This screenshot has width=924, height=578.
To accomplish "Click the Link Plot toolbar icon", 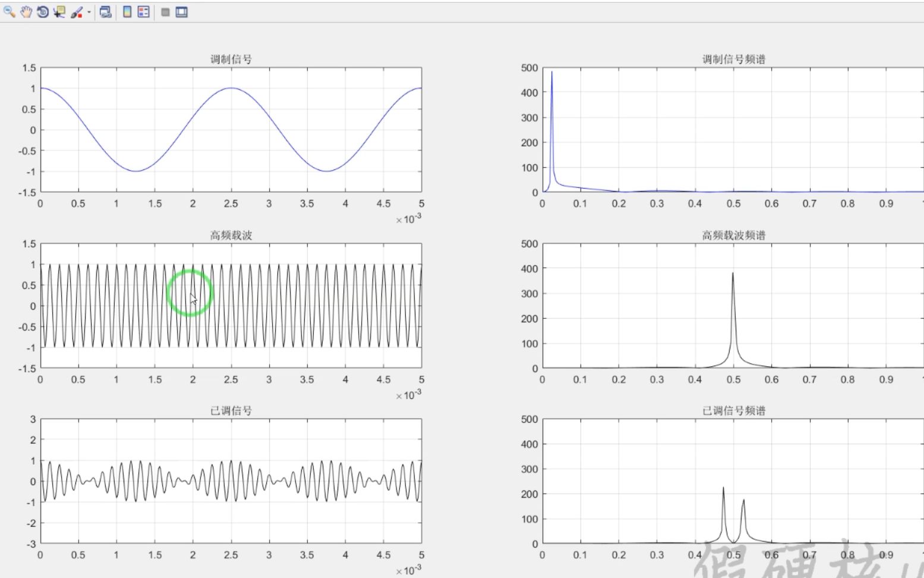I will tap(106, 12).
